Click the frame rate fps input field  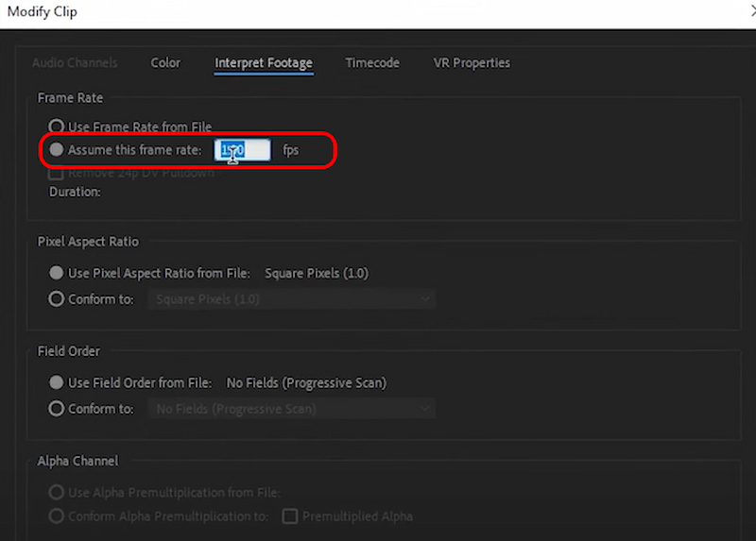[243, 150]
